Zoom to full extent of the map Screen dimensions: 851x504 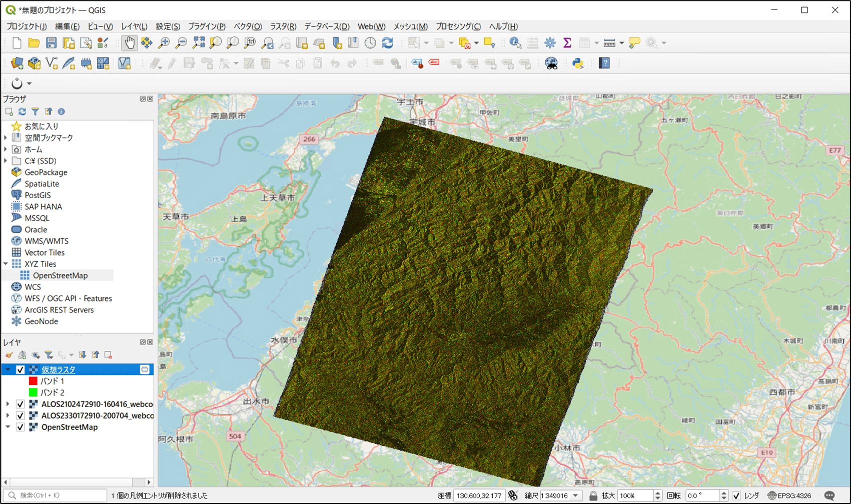198,43
